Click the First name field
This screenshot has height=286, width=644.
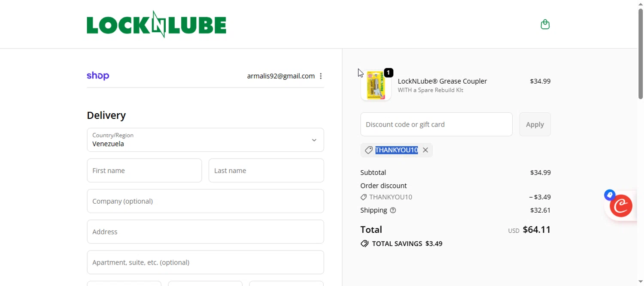[144, 171]
